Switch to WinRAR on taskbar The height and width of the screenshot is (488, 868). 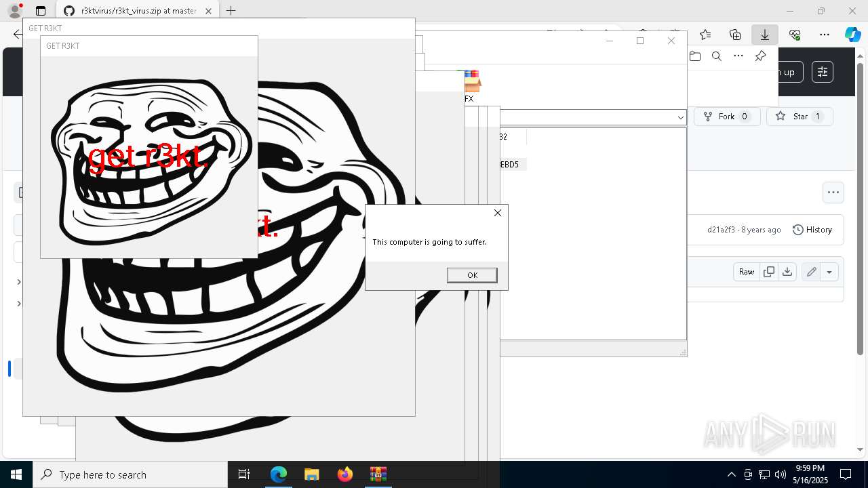(x=378, y=474)
